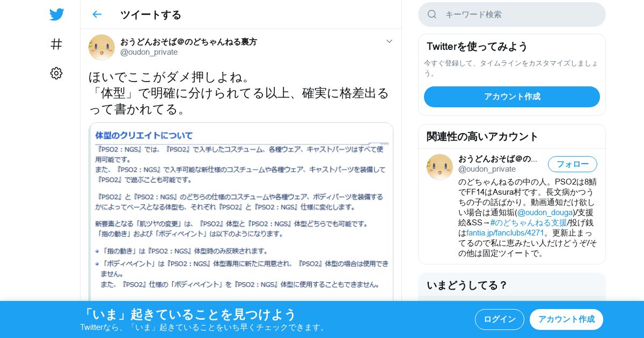This screenshot has width=644, height=338.
Task: Open avatar in related accounts panel
Action: pos(440,167)
